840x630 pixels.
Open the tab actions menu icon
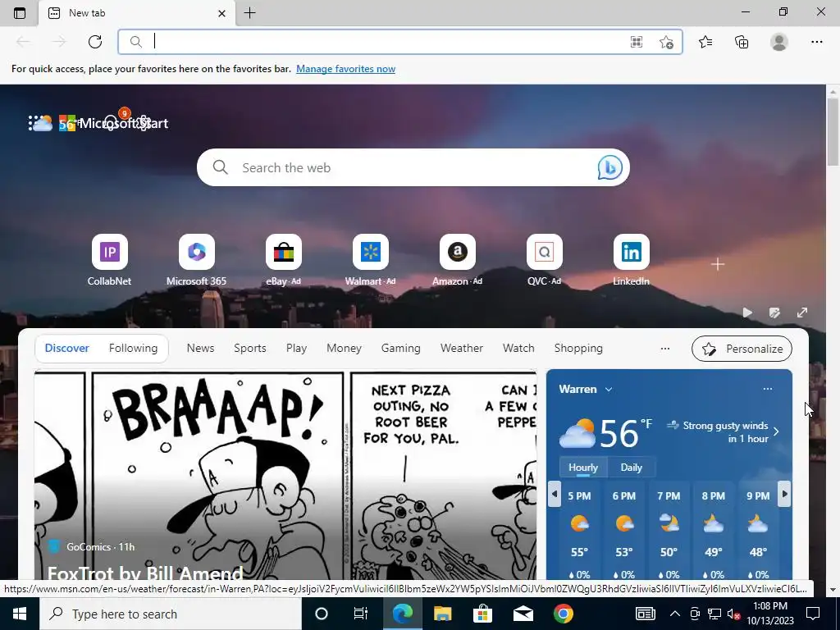point(20,13)
